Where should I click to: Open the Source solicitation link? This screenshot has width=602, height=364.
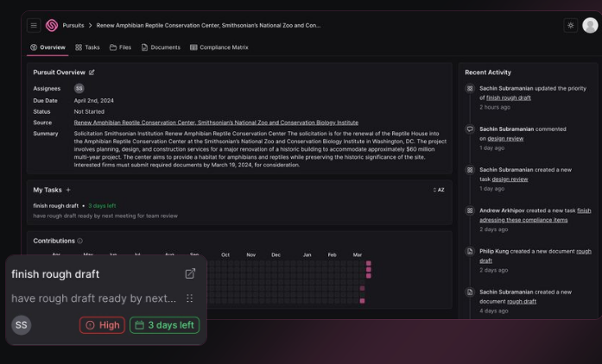click(x=216, y=122)
